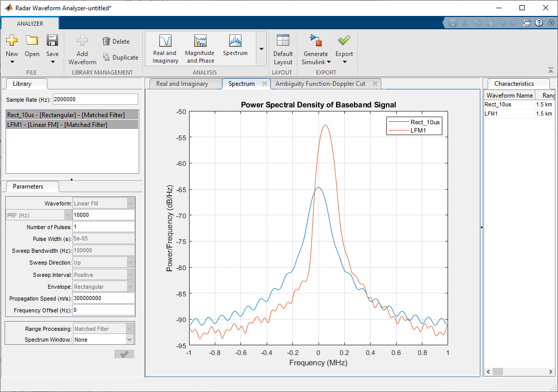This screenshot has height=392, width=558.
Task: Click Rect_10us row in Characteristics table
Action: pyautogui.click(x=519, y=104)
